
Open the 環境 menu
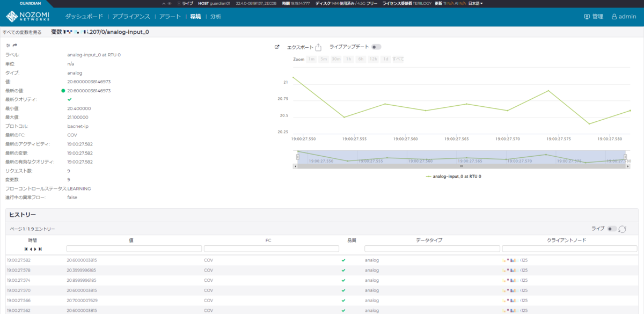(x=195, y=17)
